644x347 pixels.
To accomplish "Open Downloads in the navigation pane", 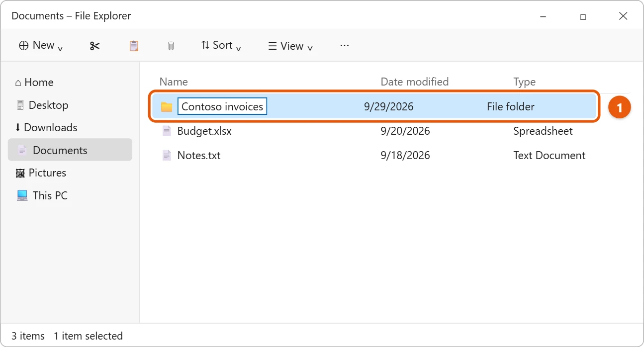I will tap(46, 128).
